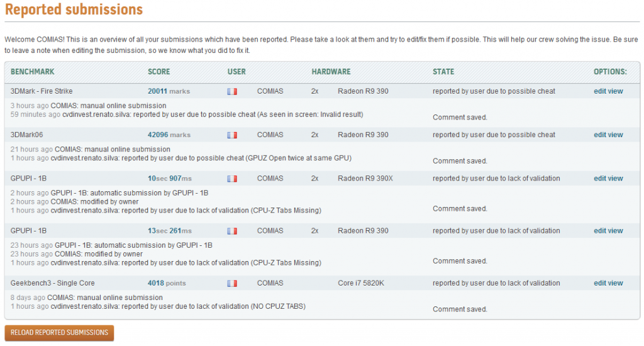Edit the GPUPI 1B 10sec 907ms submission
644x346 pixels.
tap(599, 178)
